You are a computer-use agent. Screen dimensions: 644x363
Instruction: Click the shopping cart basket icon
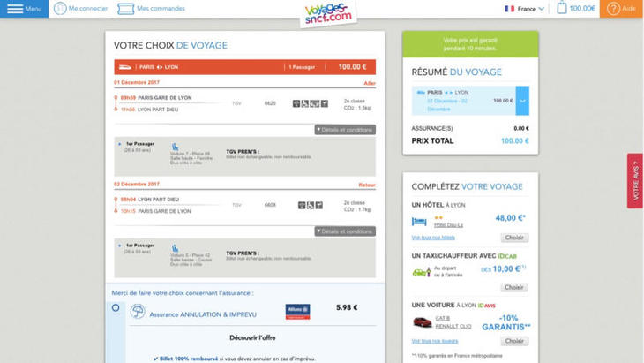point(562,9)
